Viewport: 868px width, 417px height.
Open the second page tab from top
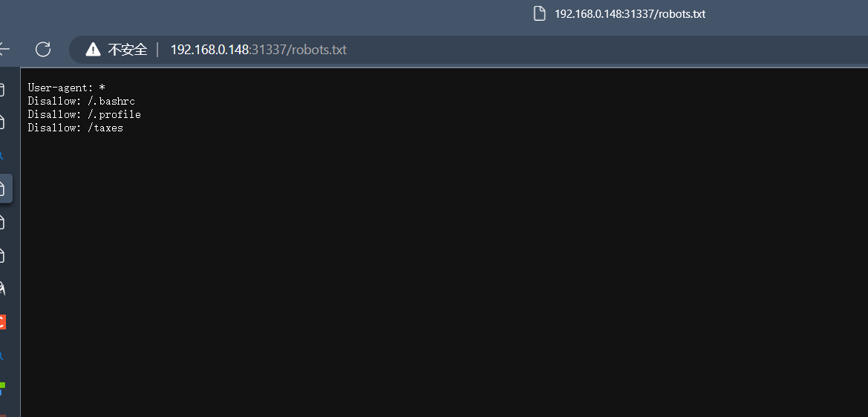[2, 122]
